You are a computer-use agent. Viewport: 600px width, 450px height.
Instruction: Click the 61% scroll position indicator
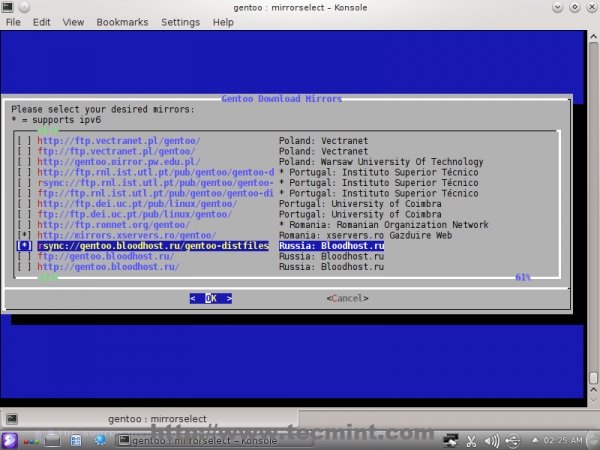[523, 277]
